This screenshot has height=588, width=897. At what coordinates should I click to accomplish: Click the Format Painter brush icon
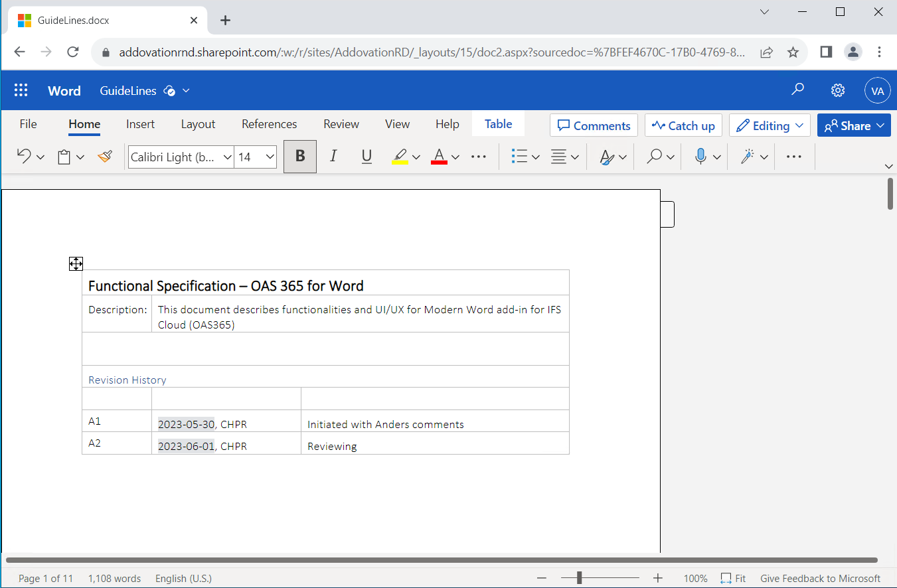coord(105,157)
